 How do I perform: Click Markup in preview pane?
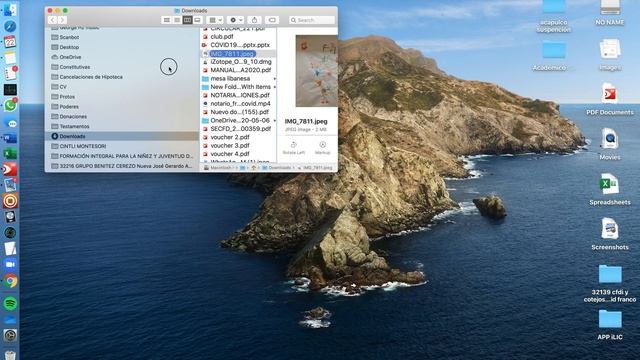pyautogui.click(x=322, y=148)
